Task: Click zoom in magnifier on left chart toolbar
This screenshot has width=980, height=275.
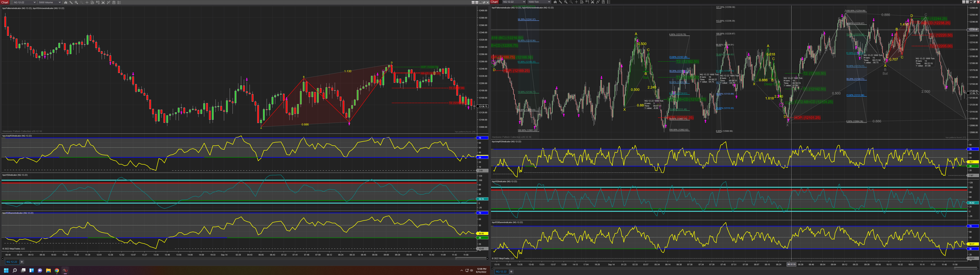Action: (77, 2)
